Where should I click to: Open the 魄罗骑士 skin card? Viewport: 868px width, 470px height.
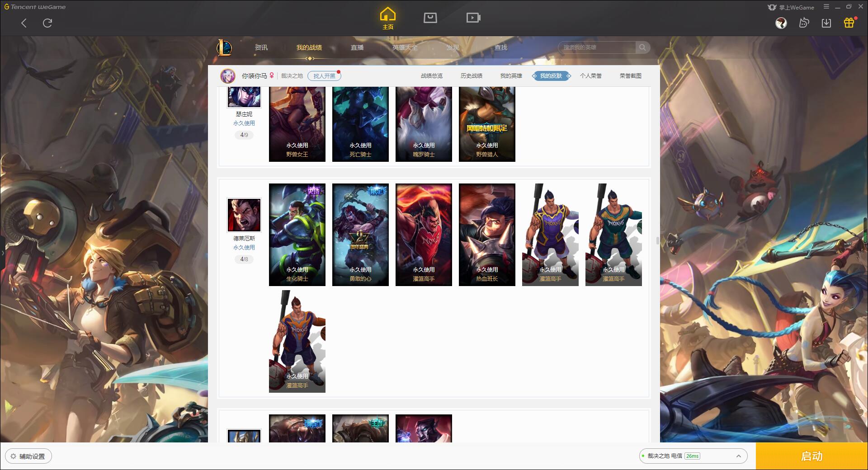424,124
